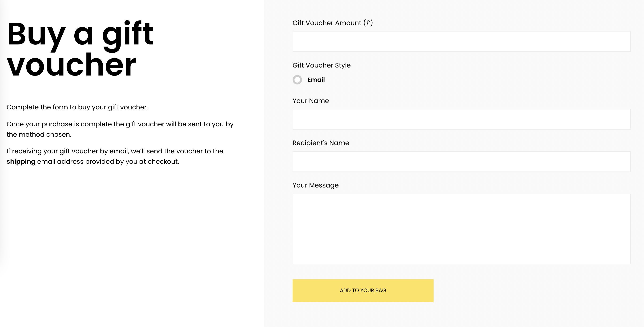
Task: Click the bold word 'shipping'
Action: coord(21,162)
